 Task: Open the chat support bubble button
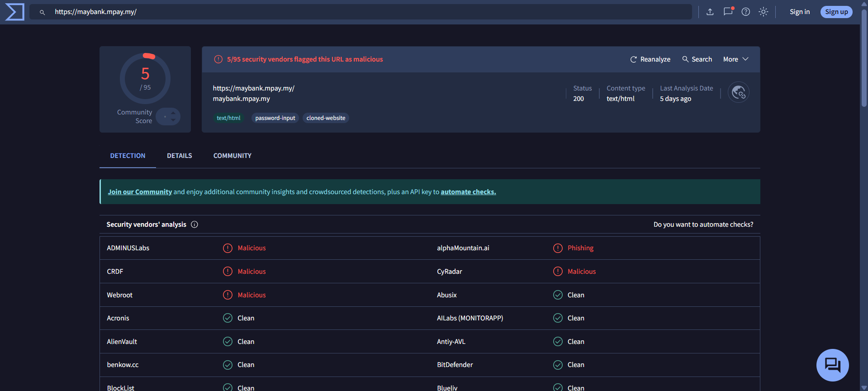pyautogui.click(x=832, y=365)
